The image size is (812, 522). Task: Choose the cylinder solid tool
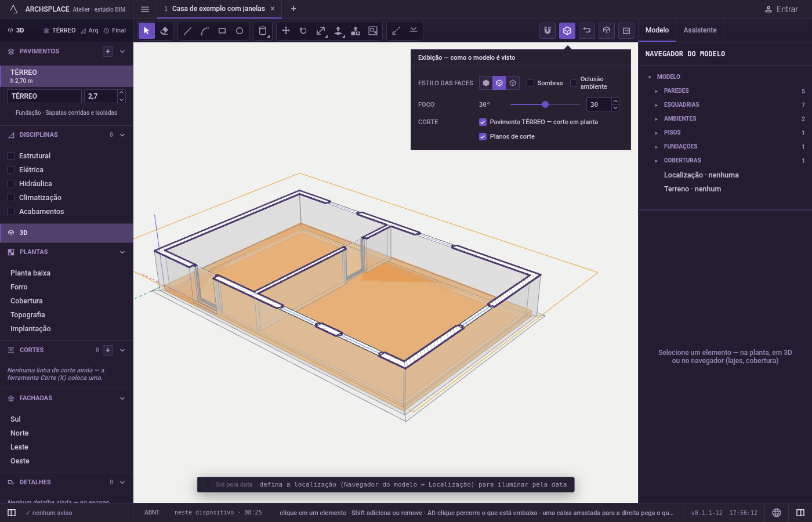(263, 31)
